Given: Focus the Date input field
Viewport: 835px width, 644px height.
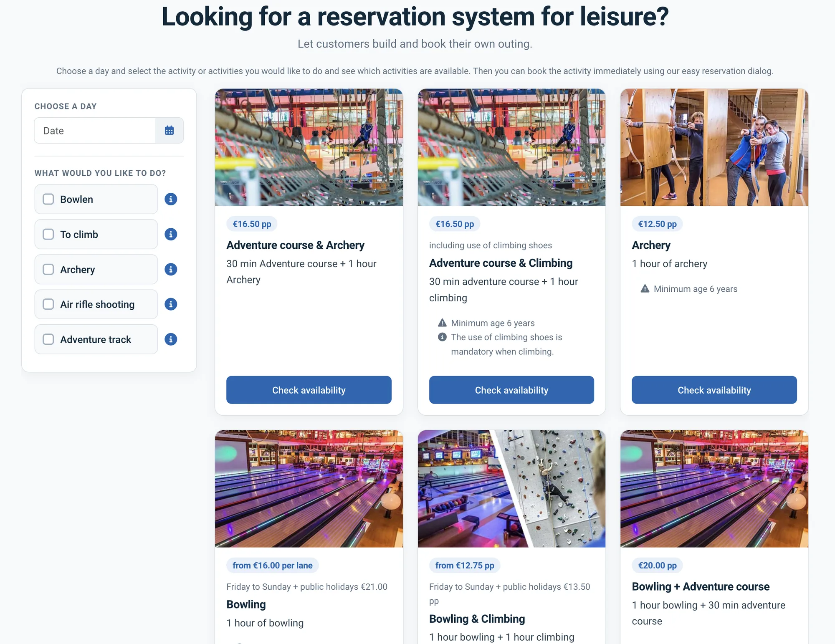Looking at the screenshot, I should 95,131.
